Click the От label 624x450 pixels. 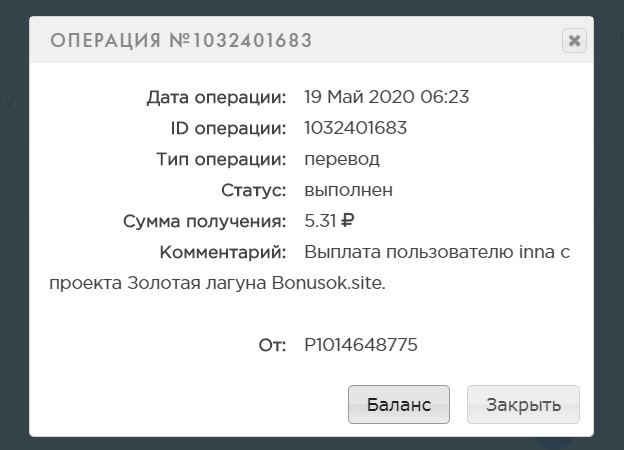272,345
